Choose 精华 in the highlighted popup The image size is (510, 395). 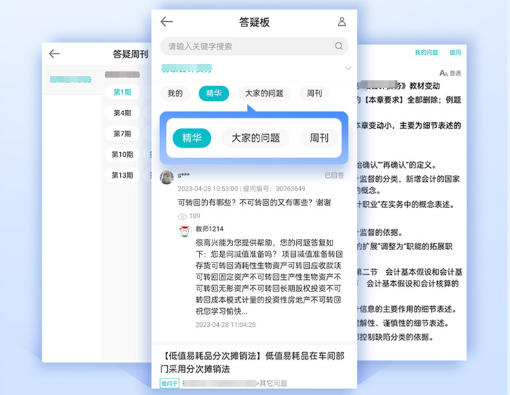[x=192, y=138]
